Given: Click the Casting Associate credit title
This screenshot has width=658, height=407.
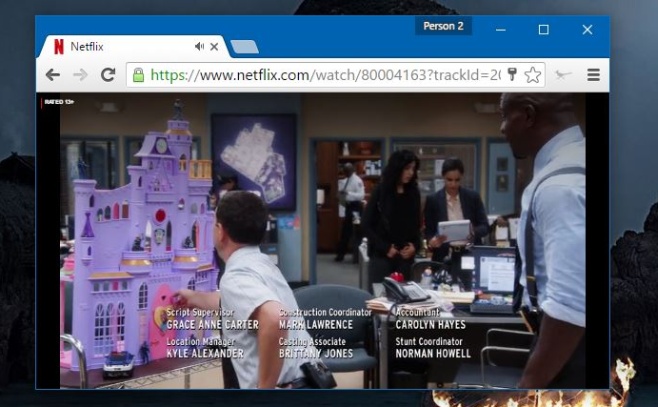Looking at the screenshot, I should click(x=312, y=342).
